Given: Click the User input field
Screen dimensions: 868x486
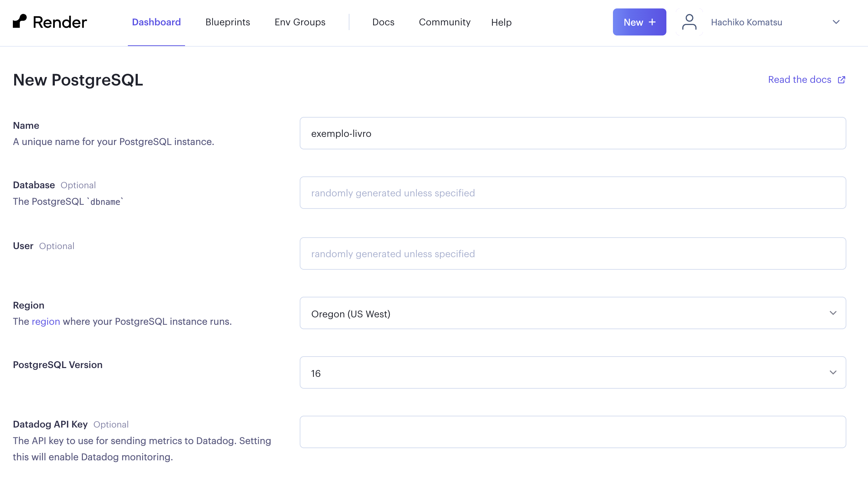Looking at the screenshot, I should point(573,253).
